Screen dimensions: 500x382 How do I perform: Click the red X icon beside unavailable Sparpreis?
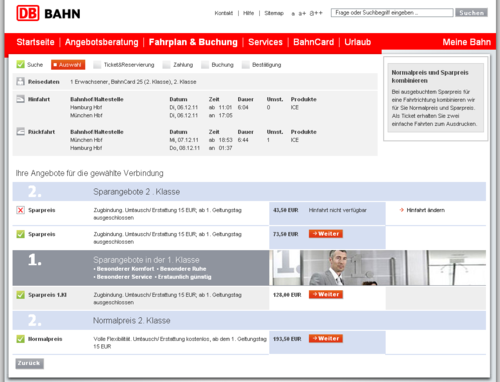pos(20,210)
